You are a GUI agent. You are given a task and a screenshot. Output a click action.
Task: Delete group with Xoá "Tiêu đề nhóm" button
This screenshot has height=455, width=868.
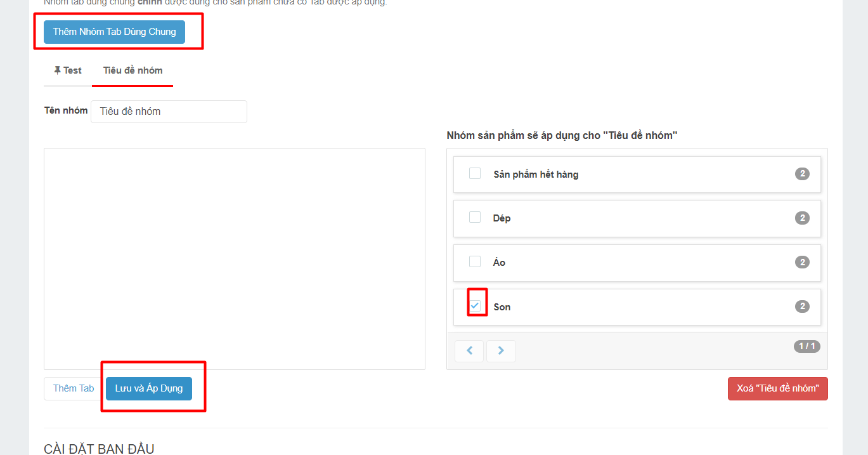(x=777, y=388)
